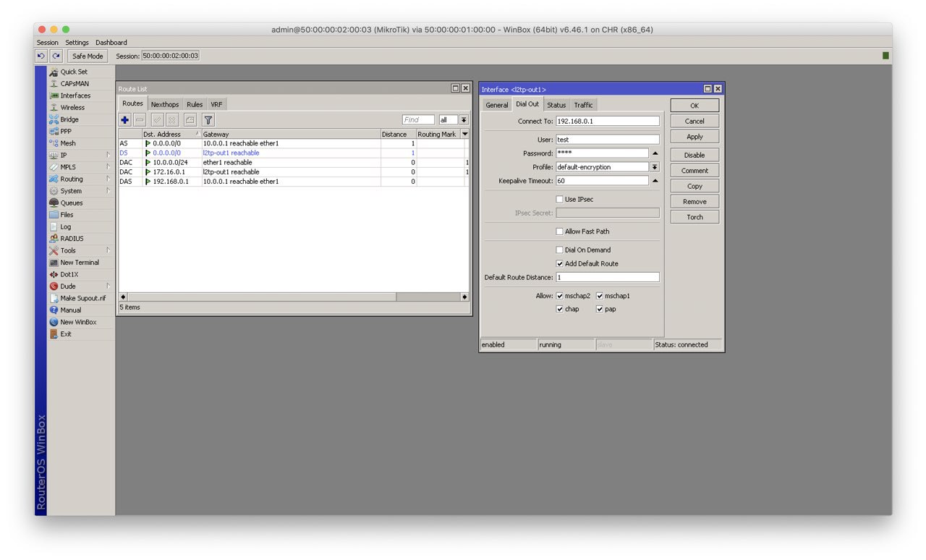Expand the MPLS submenu
926x560 pixels.
coord(109,167)
